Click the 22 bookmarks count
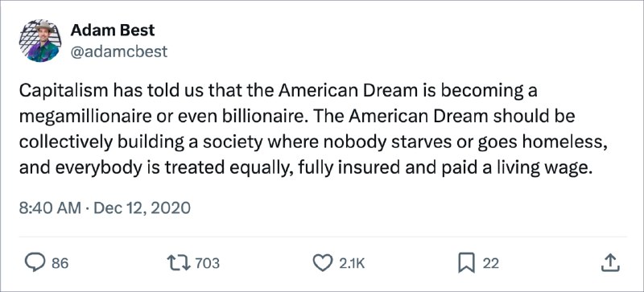 [490, 263]
